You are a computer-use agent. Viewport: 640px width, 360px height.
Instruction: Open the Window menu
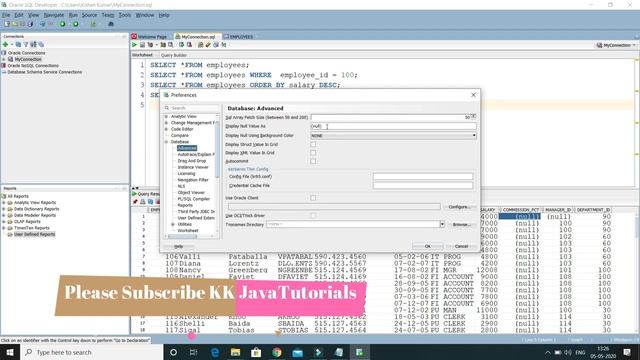pyautogui.click(x=144, y=15)
